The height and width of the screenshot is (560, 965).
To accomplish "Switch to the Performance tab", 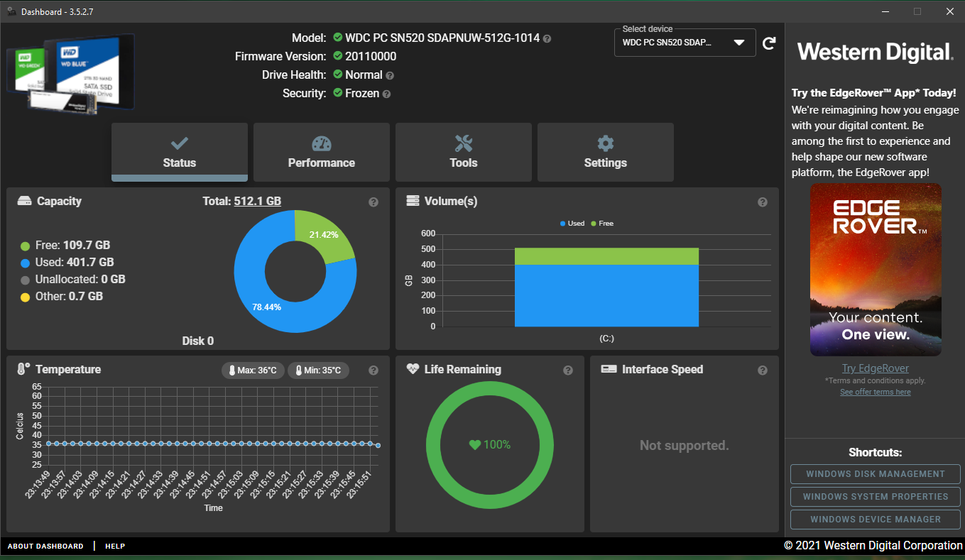I will (x=322, y=153).
